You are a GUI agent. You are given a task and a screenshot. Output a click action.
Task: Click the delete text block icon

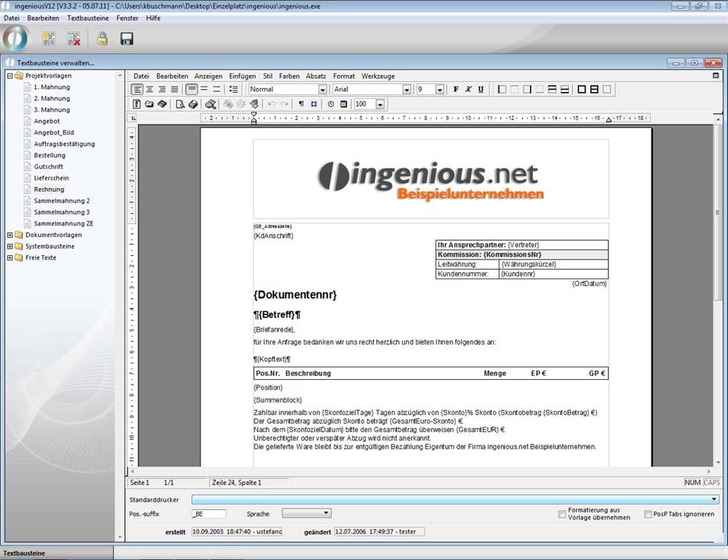74,38
